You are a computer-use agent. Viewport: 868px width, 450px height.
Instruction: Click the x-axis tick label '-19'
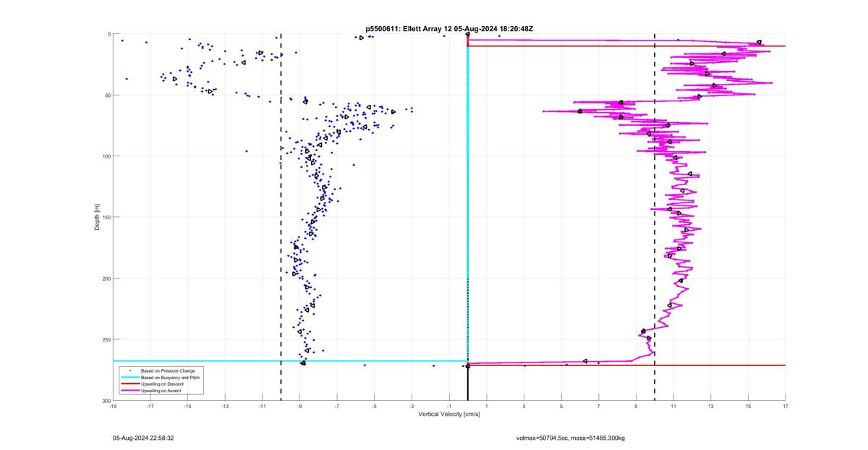[113, 406]
